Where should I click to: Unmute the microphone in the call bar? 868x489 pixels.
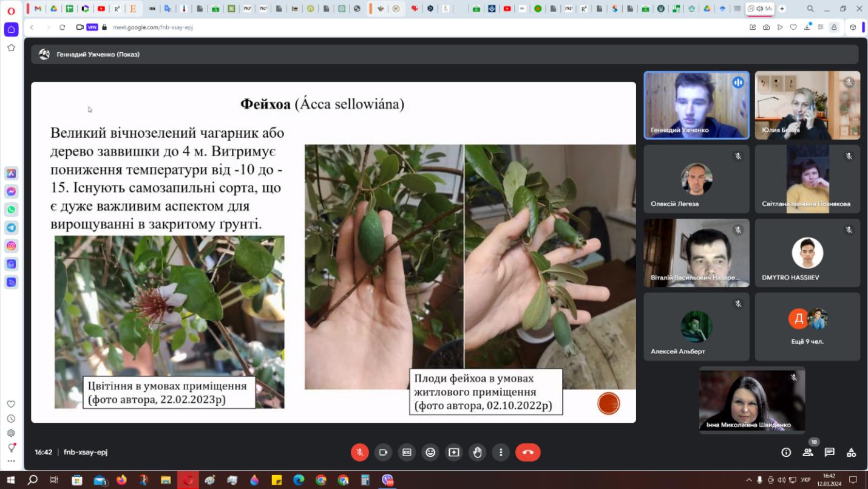tap(359, 452)
